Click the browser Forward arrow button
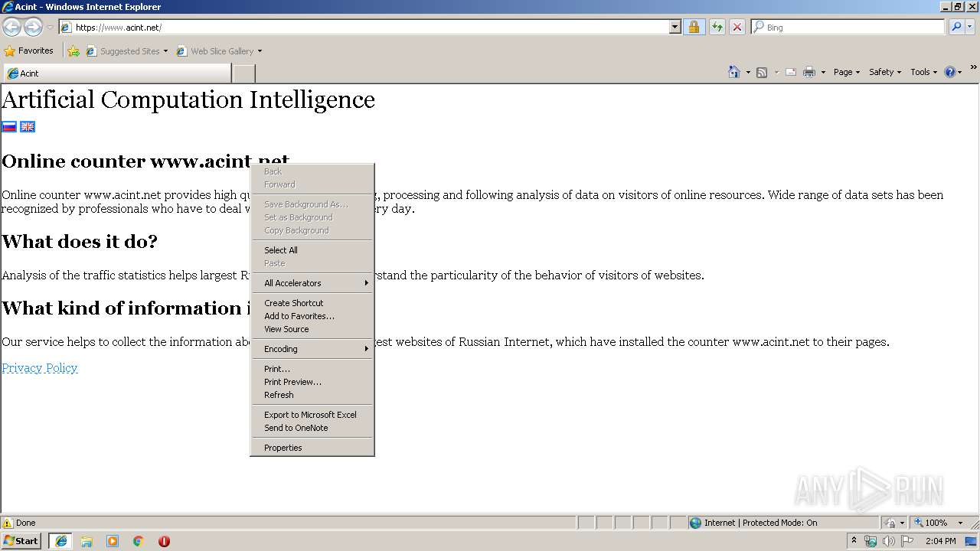The height and width of the screenshot is (551, 980). [x=33, y=27]
